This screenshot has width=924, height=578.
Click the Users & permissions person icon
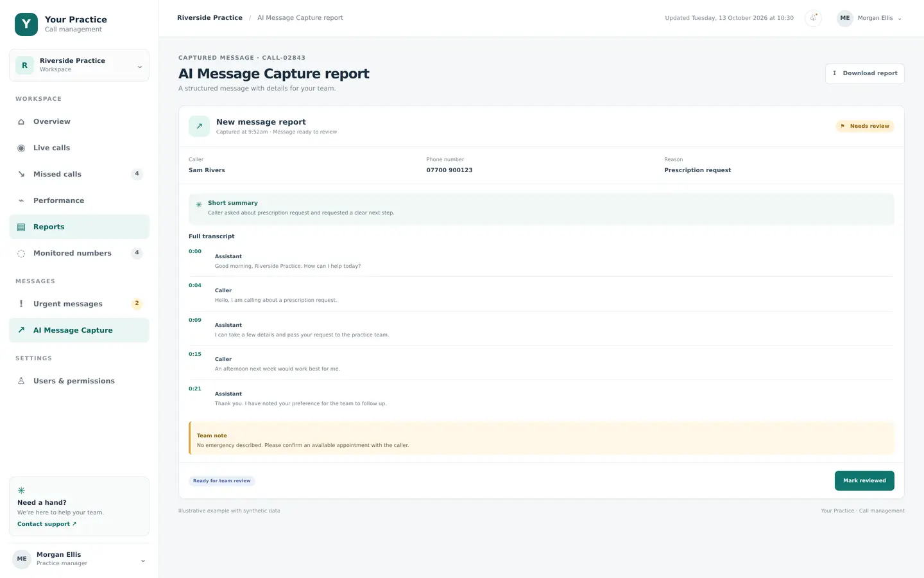click(x=21, y=381)
